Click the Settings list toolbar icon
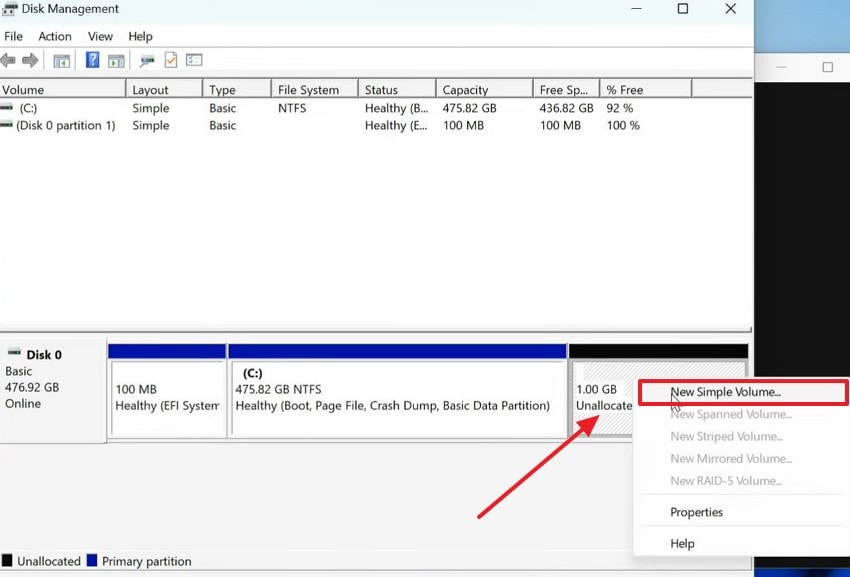850x577 pixels. [194, 60]
